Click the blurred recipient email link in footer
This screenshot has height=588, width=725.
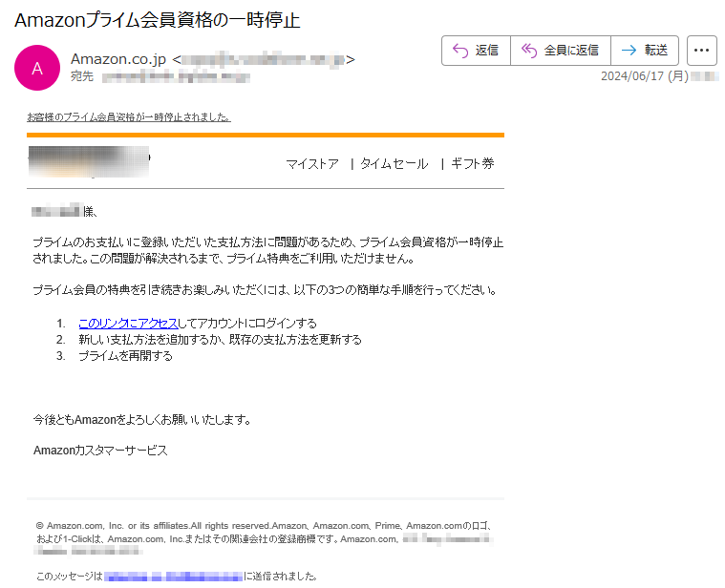tap(174, 576)
